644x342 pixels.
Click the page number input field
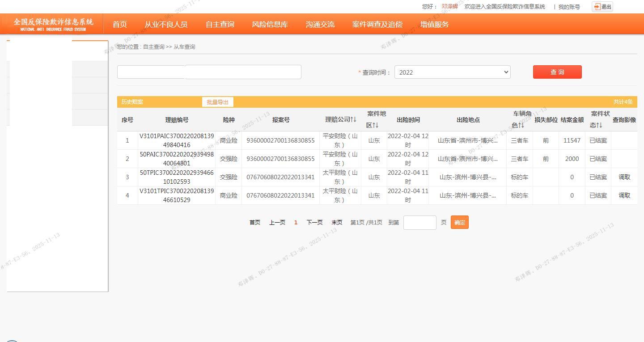pyautogui.click(x=419, y=223)
